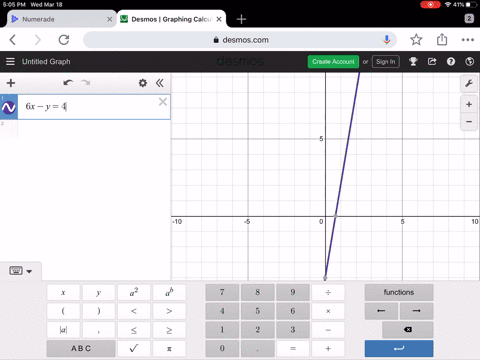Redo the last edit
Image resolution: width=480 pixels, height=360 pixels.
(86, 83)
